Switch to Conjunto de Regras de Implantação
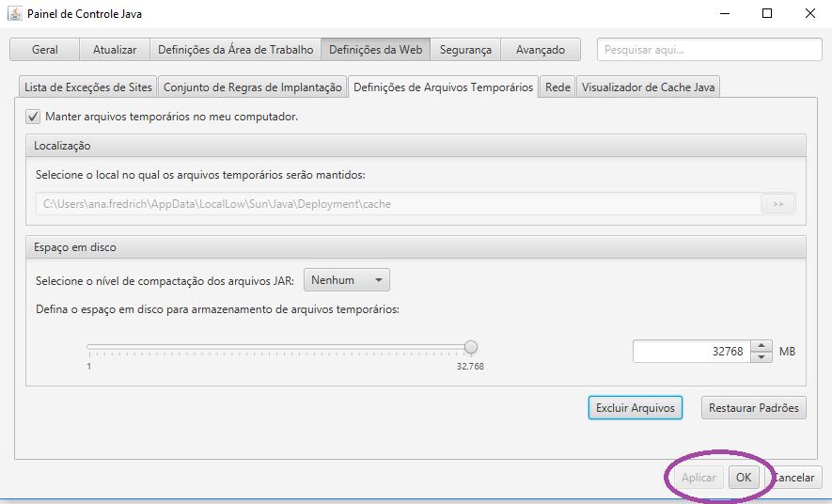832x504 pixels. 253,87
